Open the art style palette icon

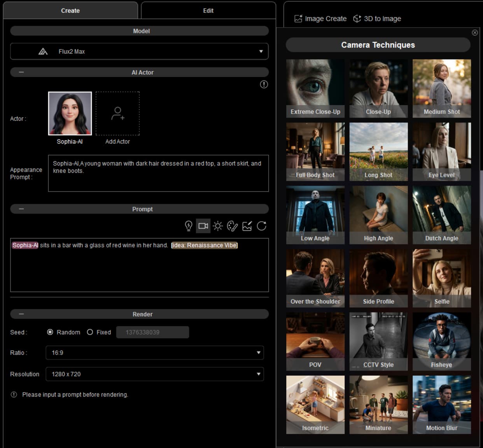(x=232, y=226)
